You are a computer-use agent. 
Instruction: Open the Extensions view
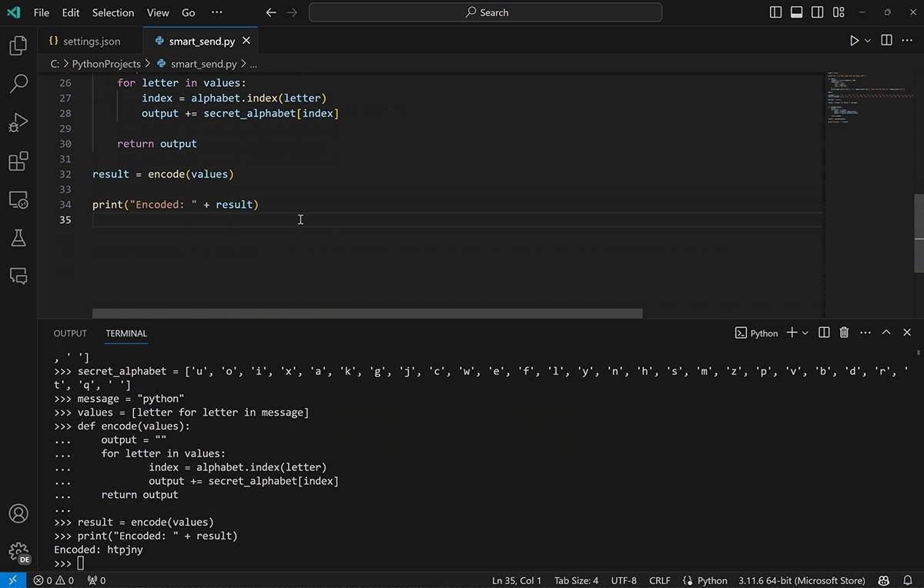(18, 161)
